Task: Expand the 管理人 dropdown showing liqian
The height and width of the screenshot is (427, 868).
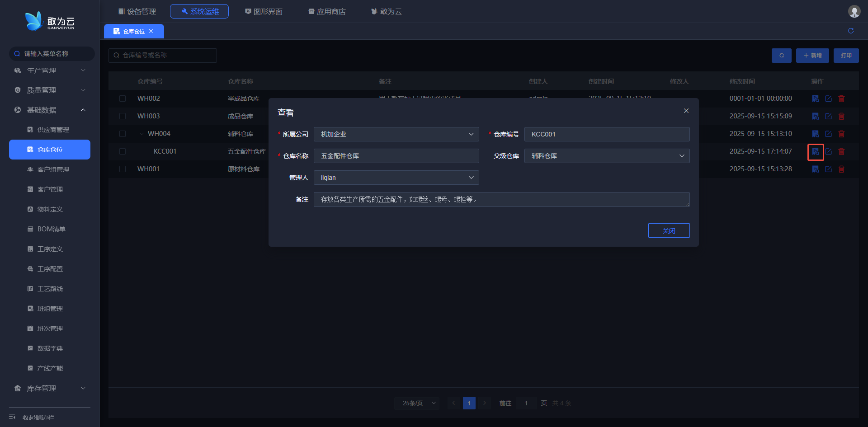Action: (x=396, y=178)
